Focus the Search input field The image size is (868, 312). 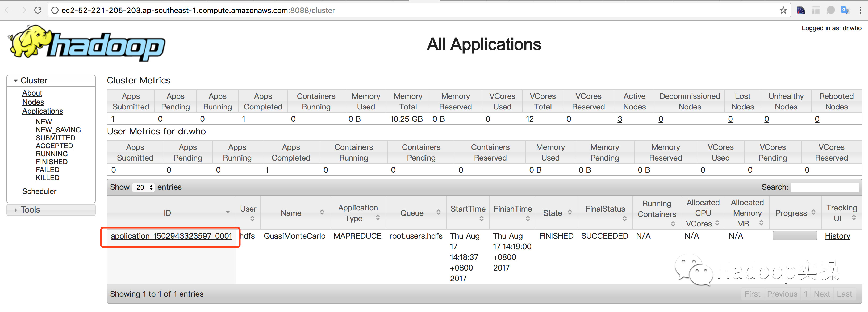click(825, 187)
